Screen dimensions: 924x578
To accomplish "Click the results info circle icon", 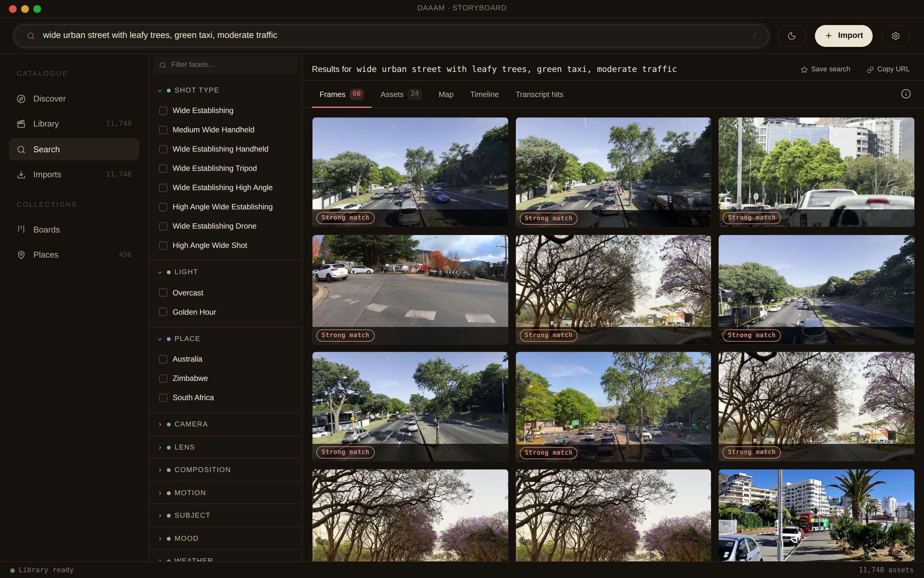I will point(906,94).
